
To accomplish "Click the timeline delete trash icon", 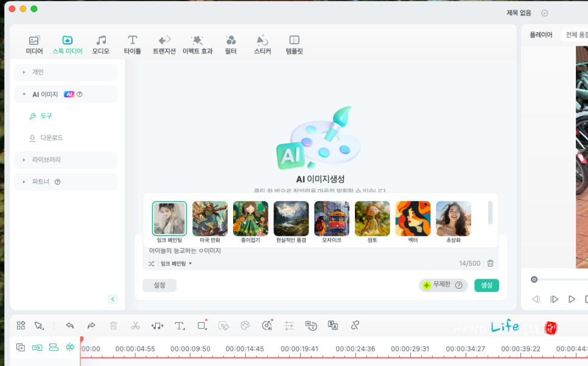I will tap(114, 325).
